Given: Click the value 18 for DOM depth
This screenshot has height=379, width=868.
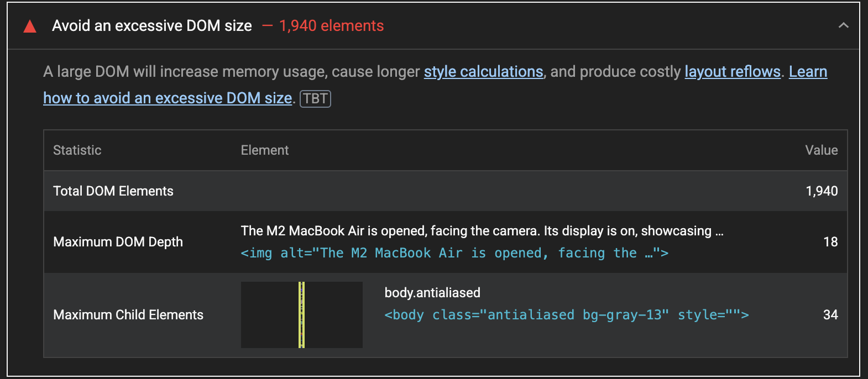Looking at the screenshot, I should (x=831, y=241).
